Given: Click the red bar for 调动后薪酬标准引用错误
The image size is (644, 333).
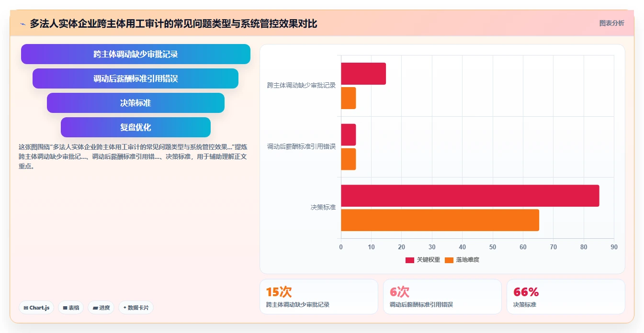Looking at the screenshot, I should 348,134.
